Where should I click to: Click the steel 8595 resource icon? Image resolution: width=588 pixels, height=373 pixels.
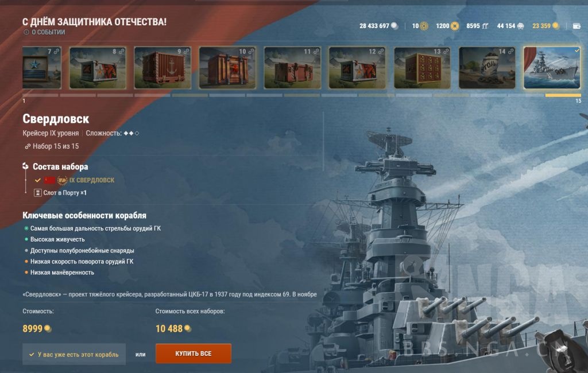point(485,26)
